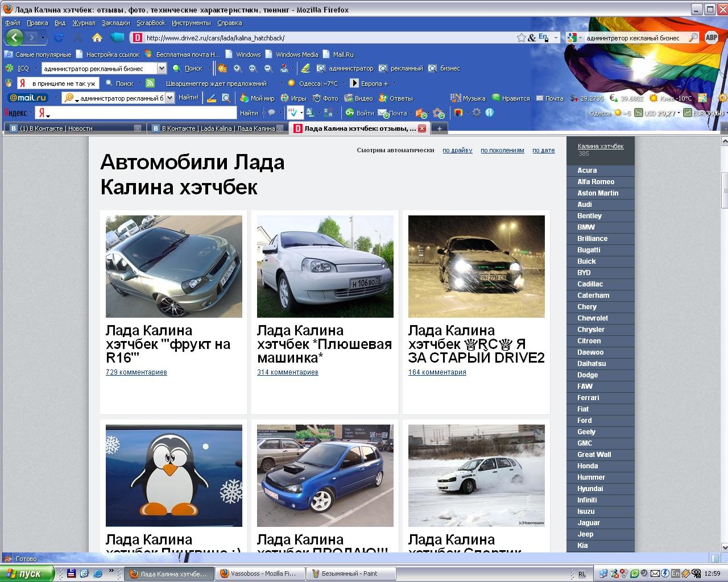Image resolution: width=728 pixels, height=582 pixels.
Task: Click the @mail.ru logo button
Action: point(28,98)
